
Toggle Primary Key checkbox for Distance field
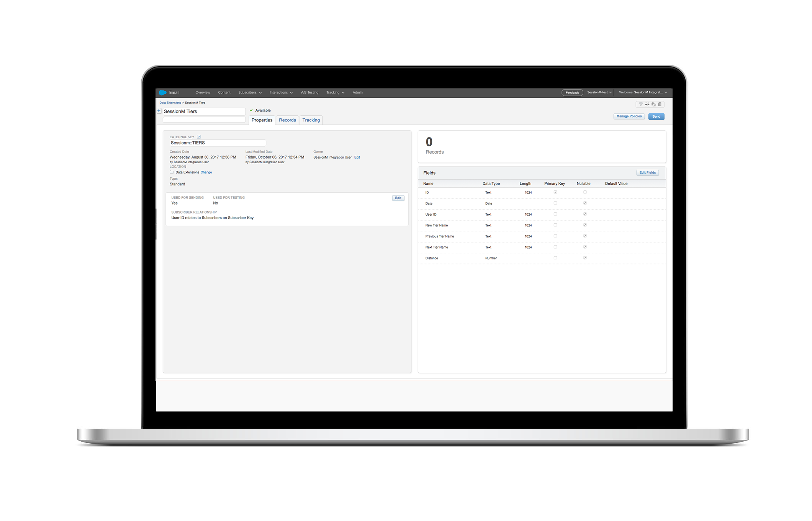[x=555, y=258]
